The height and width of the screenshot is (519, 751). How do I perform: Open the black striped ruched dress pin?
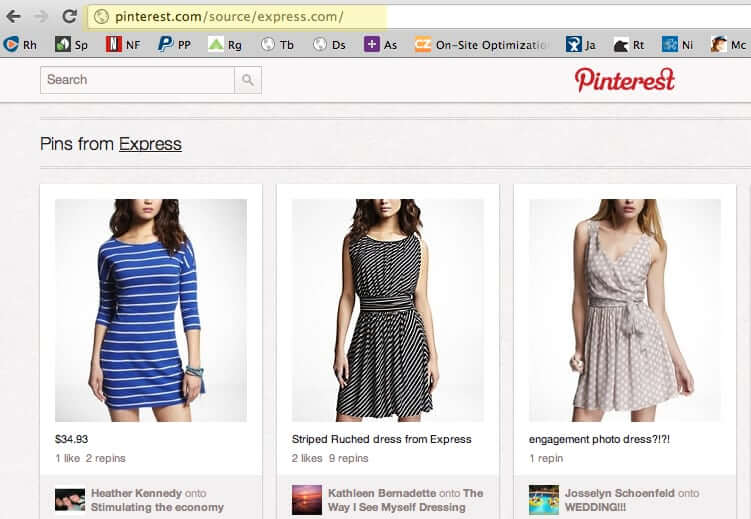(388, 310)
